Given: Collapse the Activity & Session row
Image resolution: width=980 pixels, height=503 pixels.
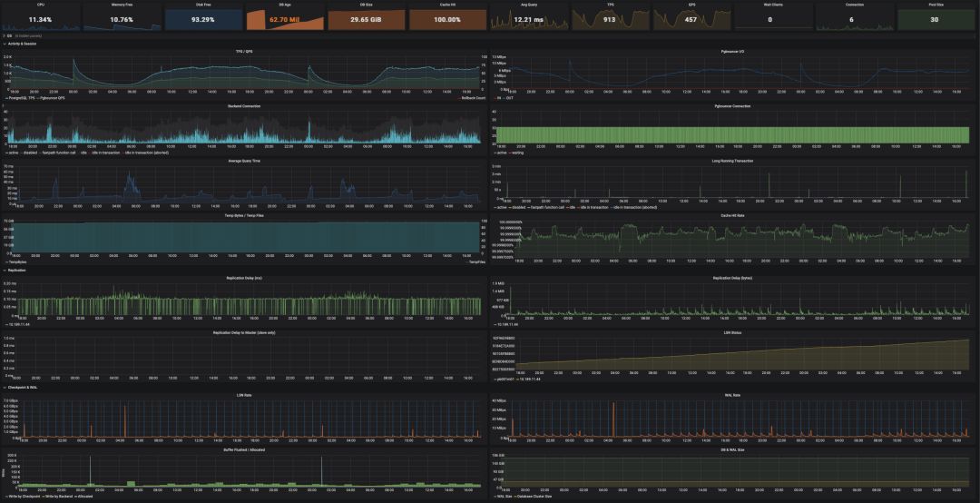Looking at the screenshot, I should (x=21, y=43).
